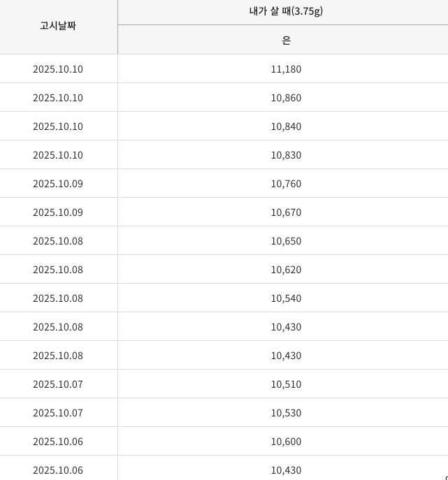
Task: Select the 10,670 silver price
Action: tap(286, 212)
